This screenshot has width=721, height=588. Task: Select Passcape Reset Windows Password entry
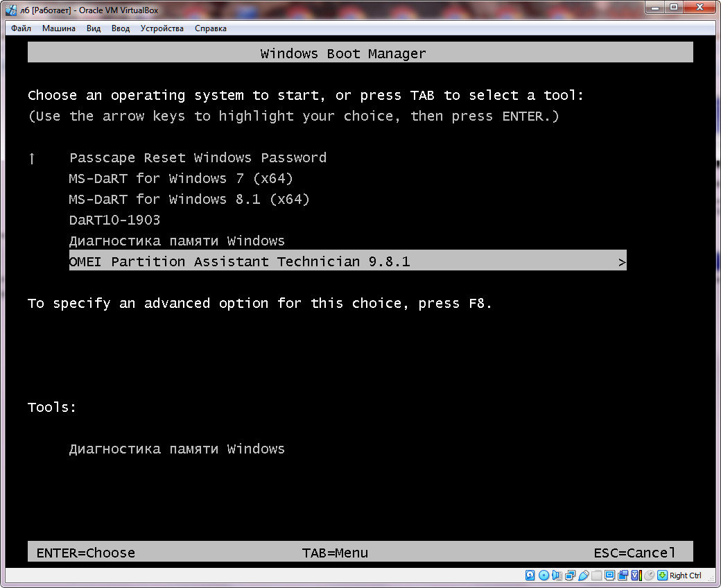click(198, 157)
